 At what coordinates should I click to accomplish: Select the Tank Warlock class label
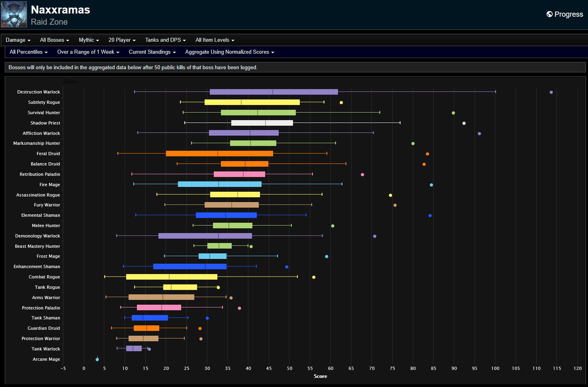pos(45,349)
